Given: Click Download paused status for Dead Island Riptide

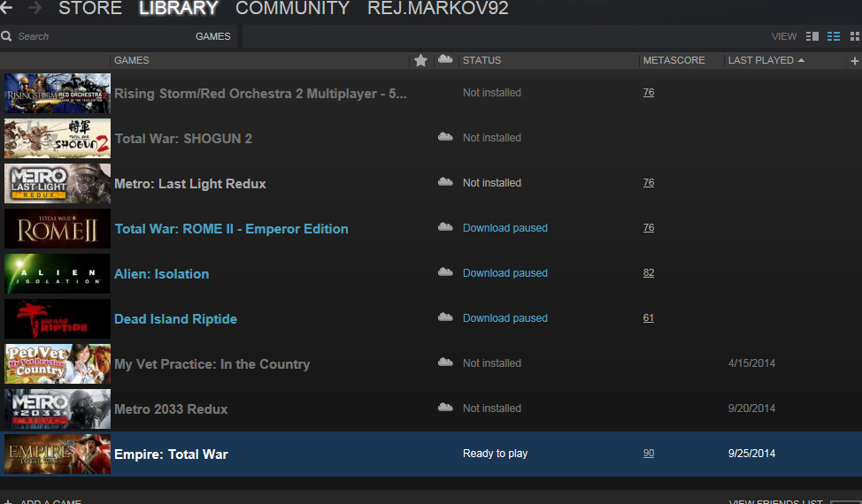Looking at the screenshot, I should [x=505, y=318].
